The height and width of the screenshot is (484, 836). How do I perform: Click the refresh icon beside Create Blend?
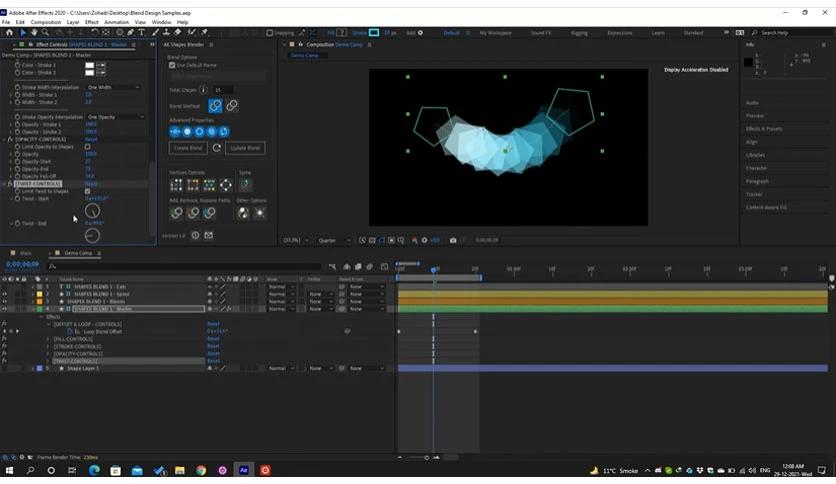[x=217, y=148]
